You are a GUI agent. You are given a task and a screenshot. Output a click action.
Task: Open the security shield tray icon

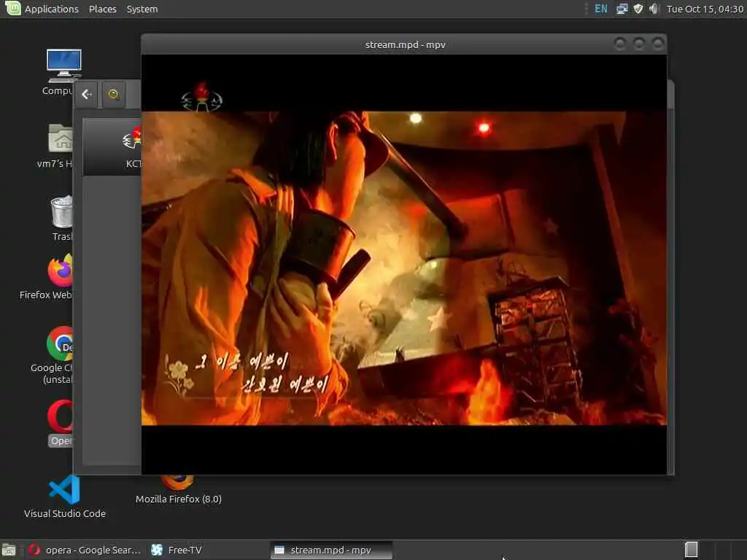638,9
